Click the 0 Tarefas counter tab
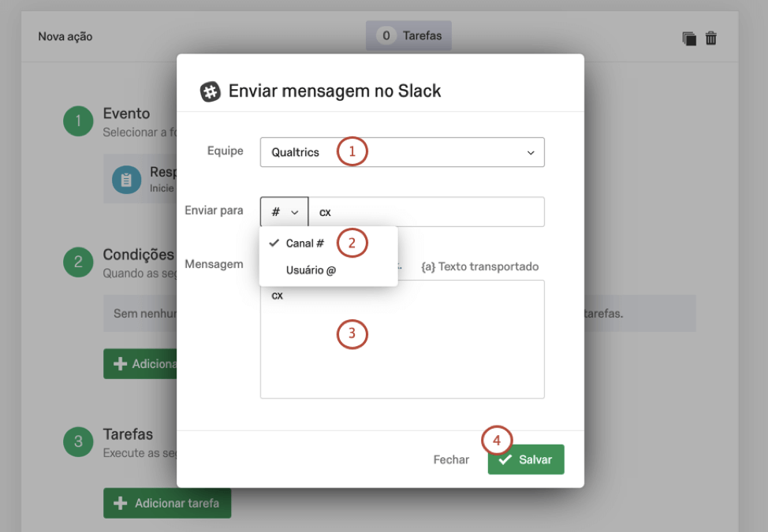The height and width of the screenshot is (532, 768). click(408, 35)
